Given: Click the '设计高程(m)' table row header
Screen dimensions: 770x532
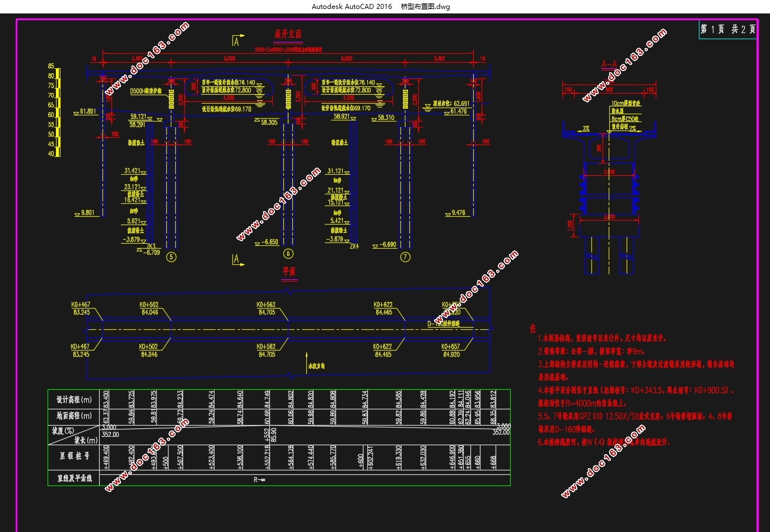Looking at the screenshot, I should [74, 400].
